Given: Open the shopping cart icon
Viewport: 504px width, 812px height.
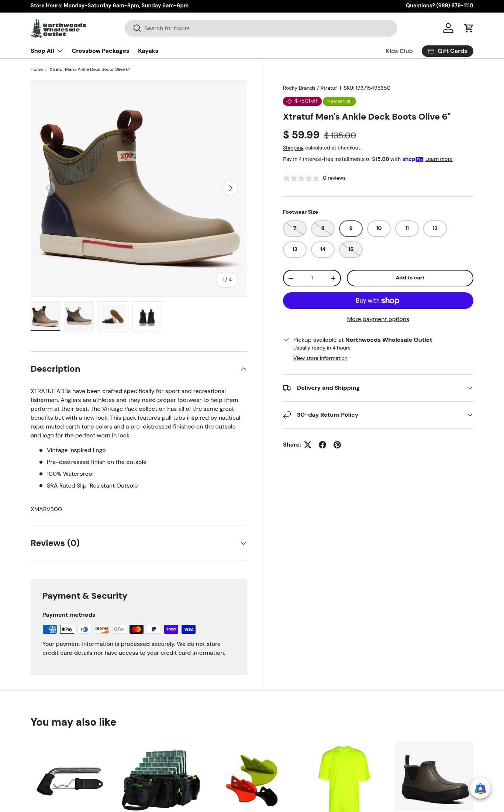Looking at the screenshot, I should click(x=469, y=28).
